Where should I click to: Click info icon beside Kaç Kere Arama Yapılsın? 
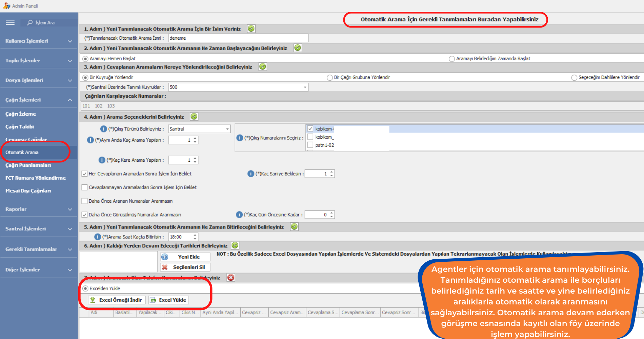[102, 160]
